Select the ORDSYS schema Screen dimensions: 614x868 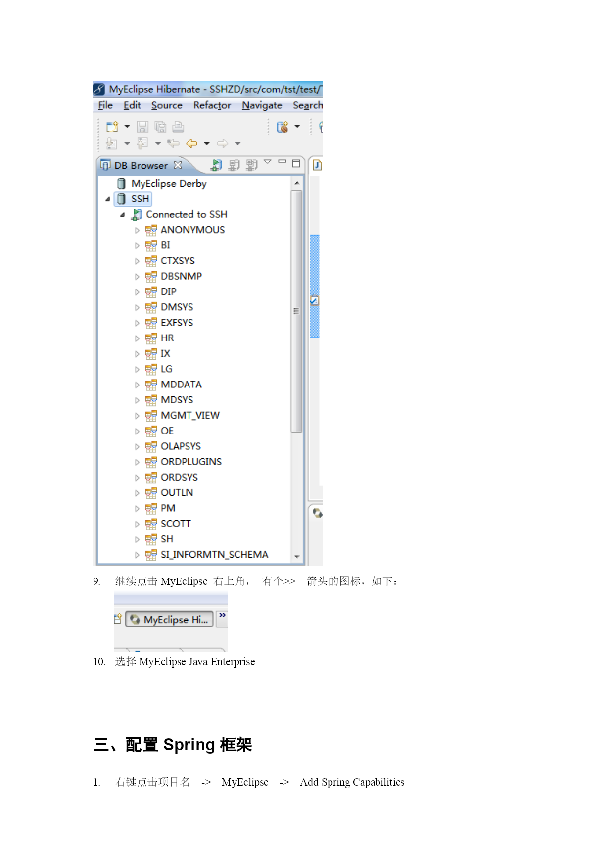[x=179, y=478]
